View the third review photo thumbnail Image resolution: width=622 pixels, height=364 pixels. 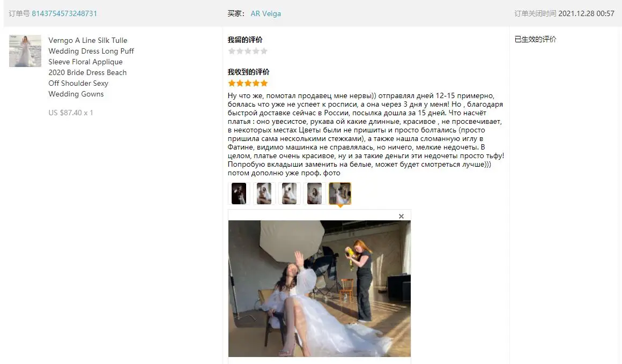coord(289,194)
